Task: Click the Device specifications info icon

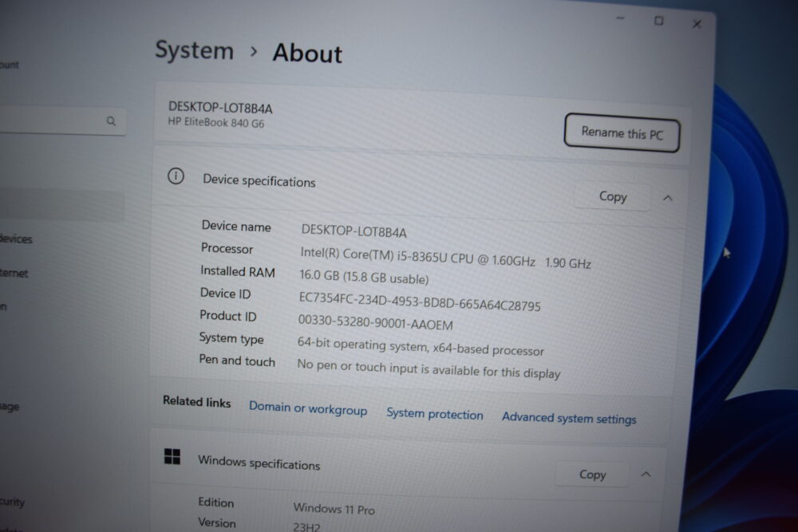Action: tap(176, 176)
